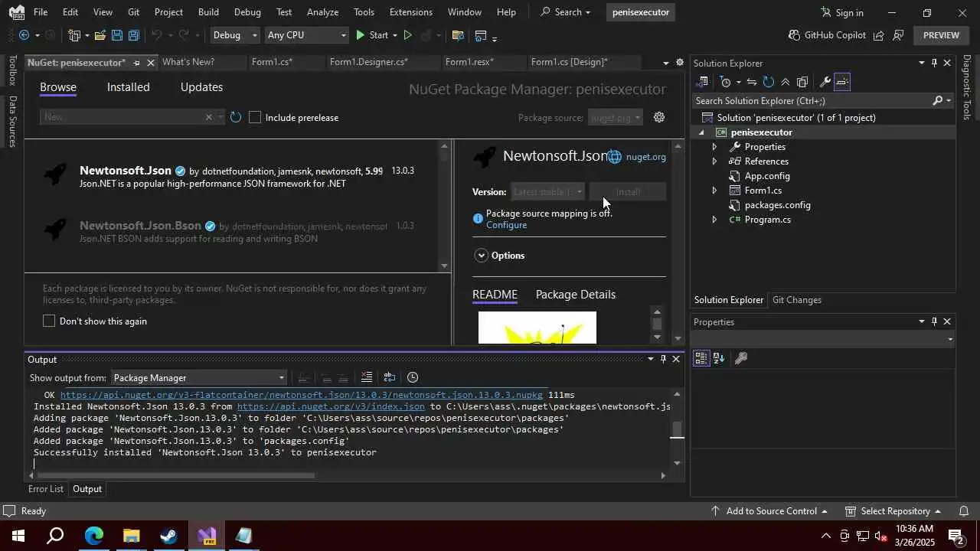Check Don't show this again box
This screenshot has height=551, width=980.
49,321
